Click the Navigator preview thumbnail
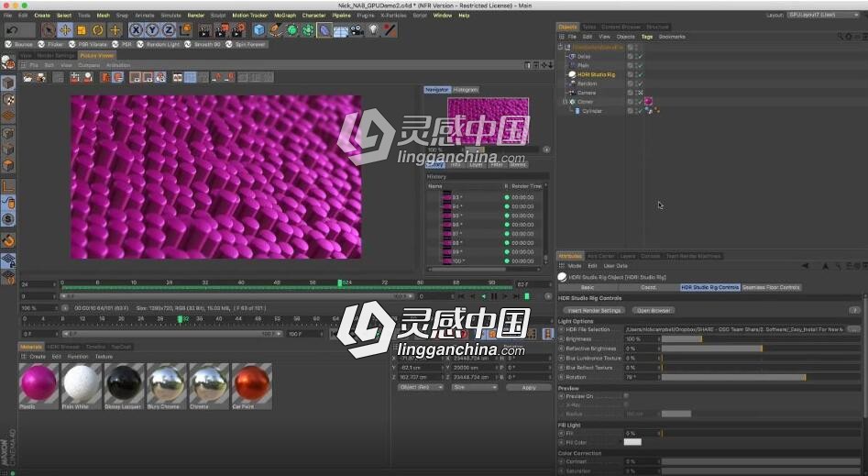 point(488,121)
